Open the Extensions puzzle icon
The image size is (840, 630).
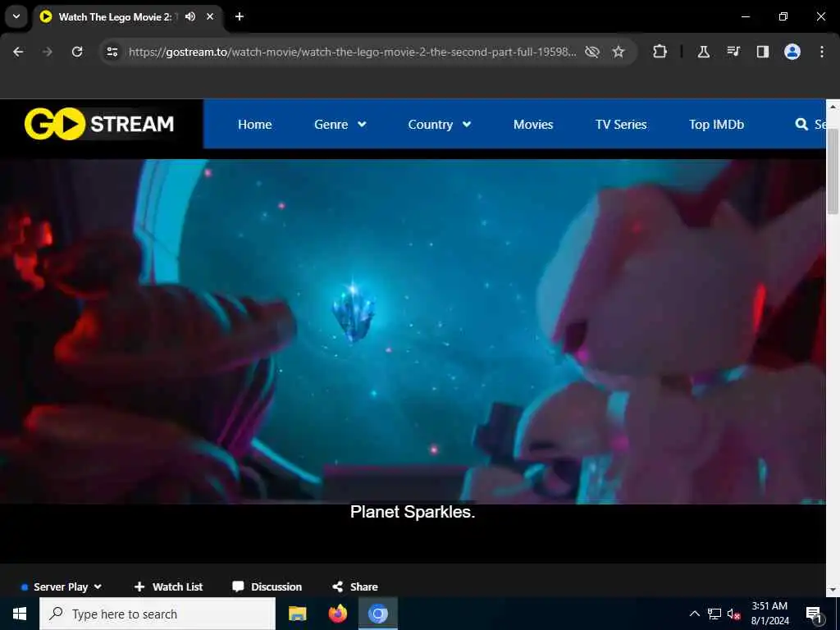pyautogui.click(x=660, y=52)
